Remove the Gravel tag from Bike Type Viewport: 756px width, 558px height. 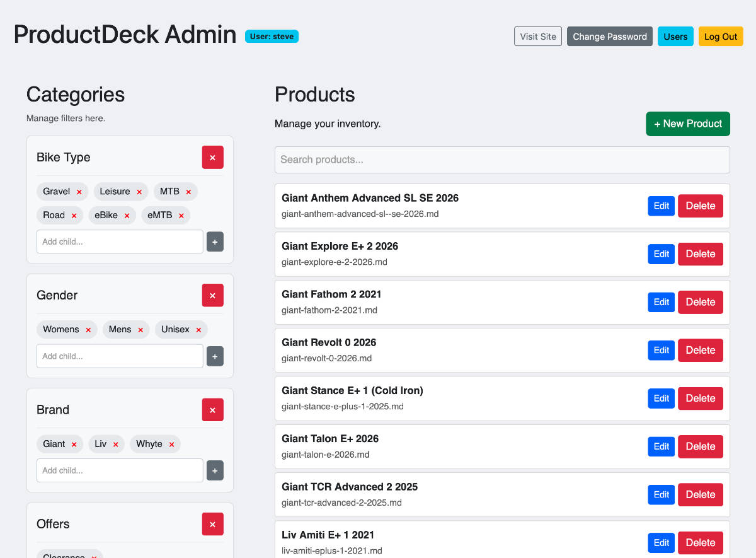coord(79,192)
